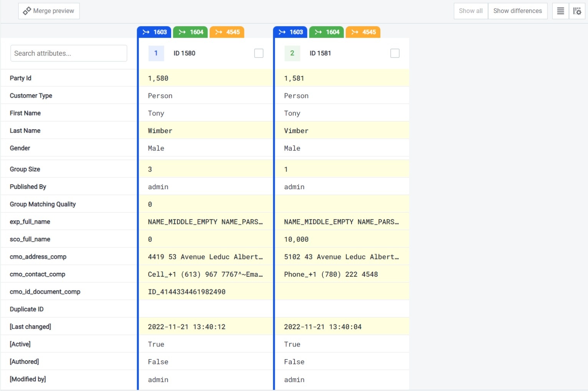The image size is (588, 391).
Task: Open blue 1603 tab above ID 1580
Action: click(154, 32)
